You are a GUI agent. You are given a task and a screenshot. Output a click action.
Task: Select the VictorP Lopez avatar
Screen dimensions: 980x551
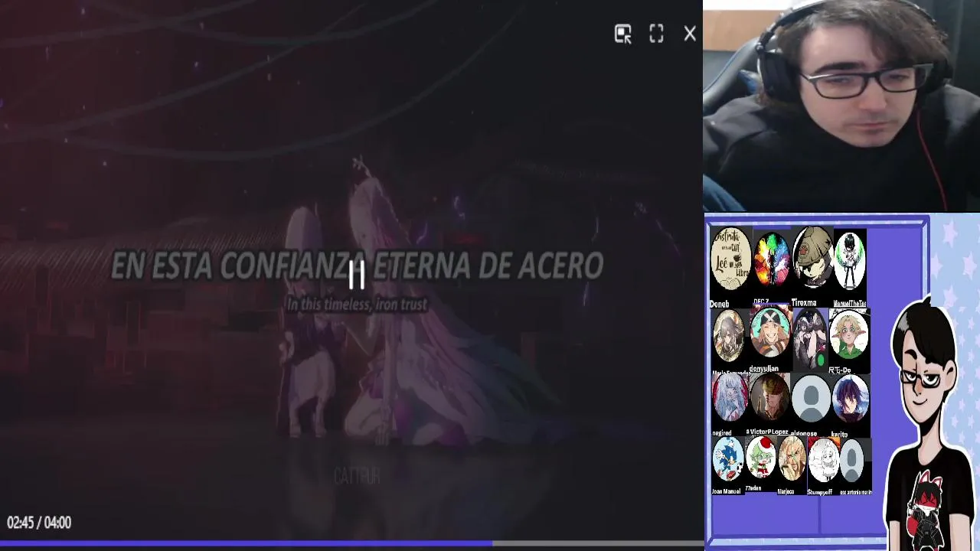tap(769, 398)
